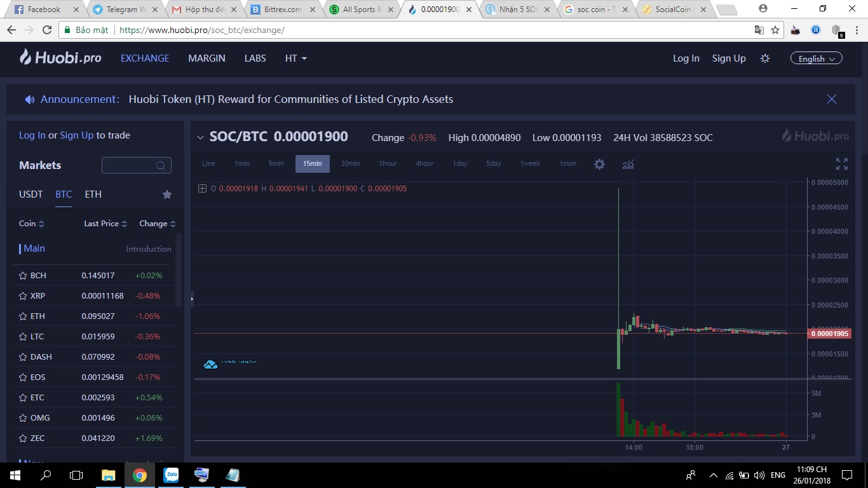Open Windows taskbar search
This screenshot has height=488, width=868.
pyautogui.click(x=46, y=475)
